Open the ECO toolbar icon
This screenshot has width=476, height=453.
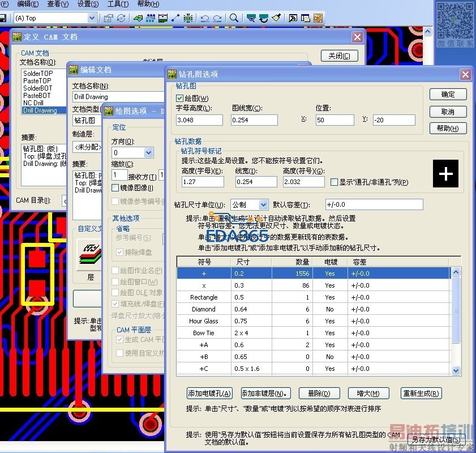pos(175,18)
